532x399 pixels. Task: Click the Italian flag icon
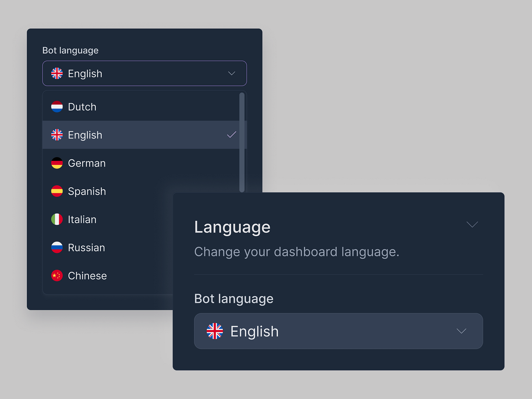[57, 219]
